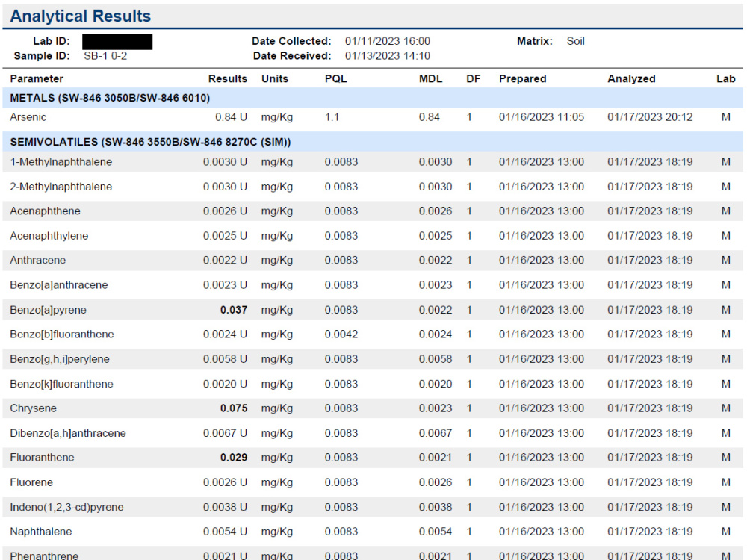The image size is (747, 560).
Task: Select the Benzo[a]anthracene parameter
Action: (59, 285)
